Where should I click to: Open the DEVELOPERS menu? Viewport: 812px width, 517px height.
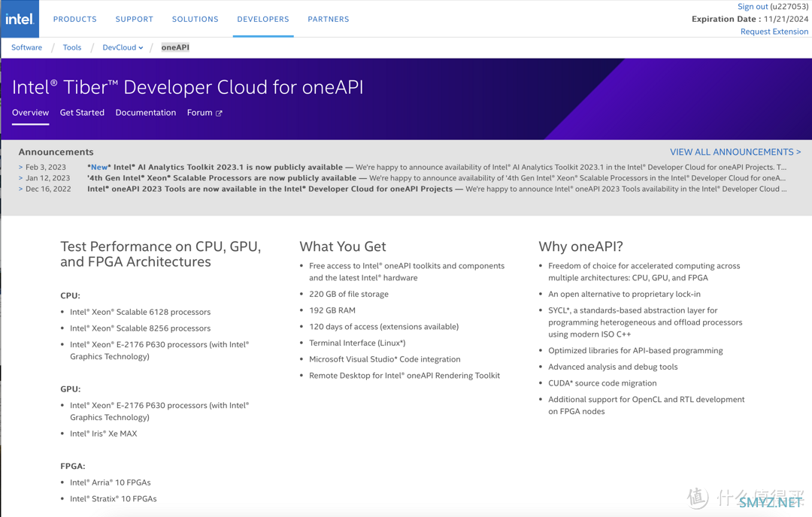click(x=263, y=19)
